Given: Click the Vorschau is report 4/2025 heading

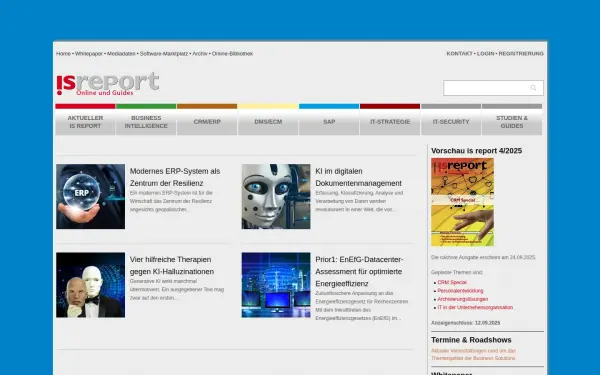Looking at the screenshot, I should pyautogui.click(x=476, y=151).
